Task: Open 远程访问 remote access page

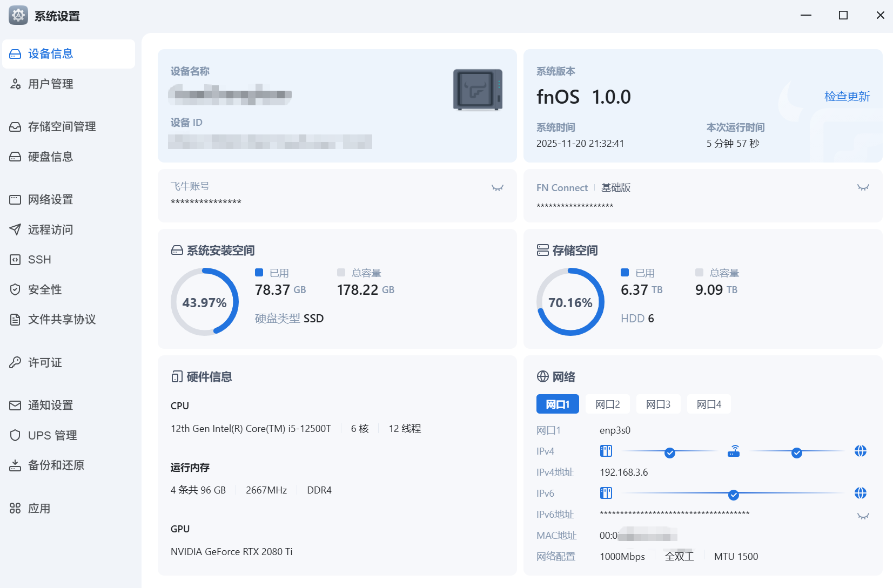Action: [x=50, y=230]
